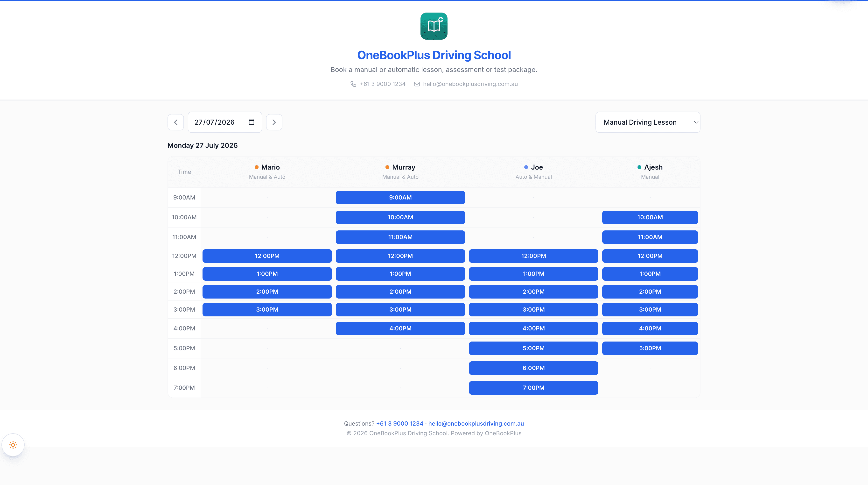868x485 pixels.
Task: Book Joe's 7:00PM slot
Action: tap(533, 388)
